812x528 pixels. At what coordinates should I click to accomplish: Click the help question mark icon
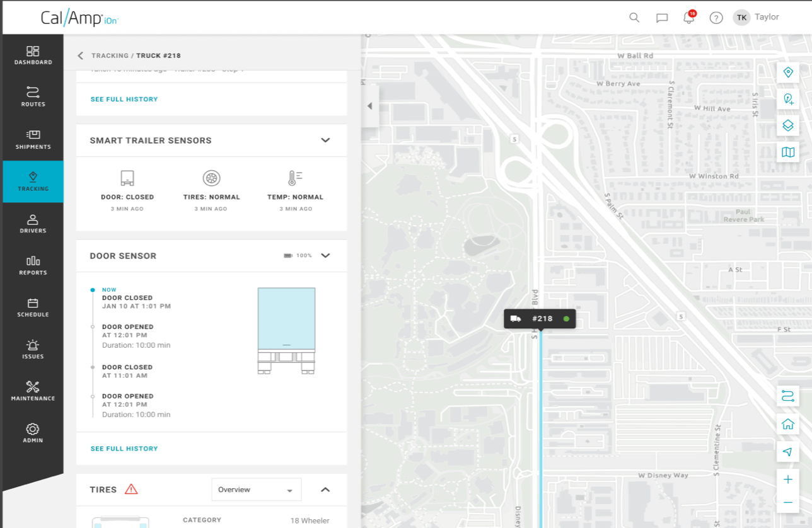click(716, 18)
